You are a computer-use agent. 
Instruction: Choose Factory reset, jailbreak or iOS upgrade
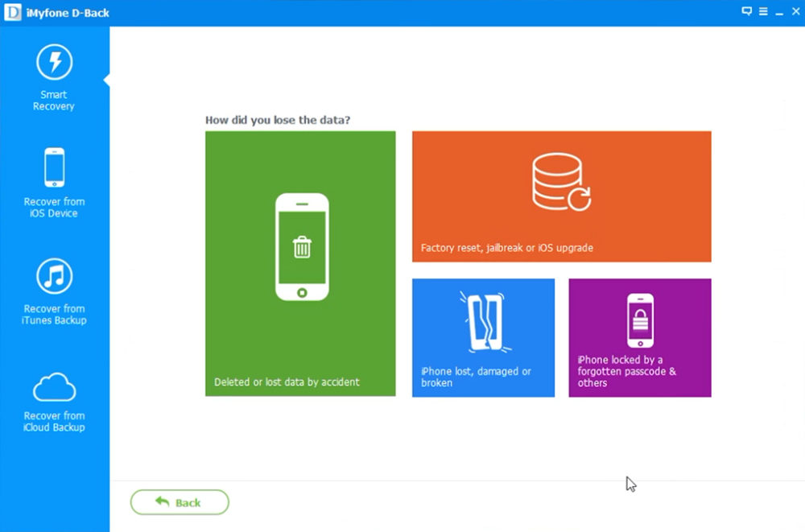pyautogui.click(x=560, y=196)
